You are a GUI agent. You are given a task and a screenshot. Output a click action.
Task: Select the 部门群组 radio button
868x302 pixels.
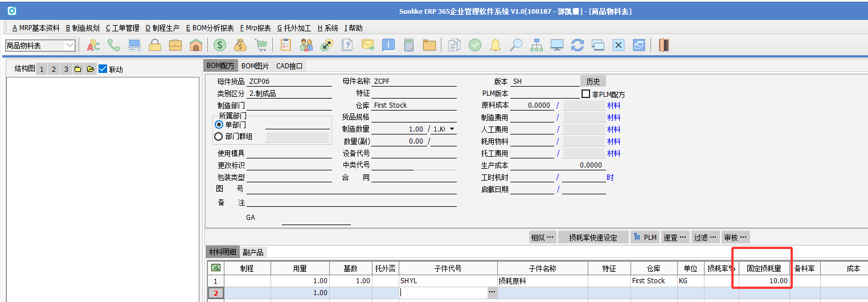click(218, 136)
